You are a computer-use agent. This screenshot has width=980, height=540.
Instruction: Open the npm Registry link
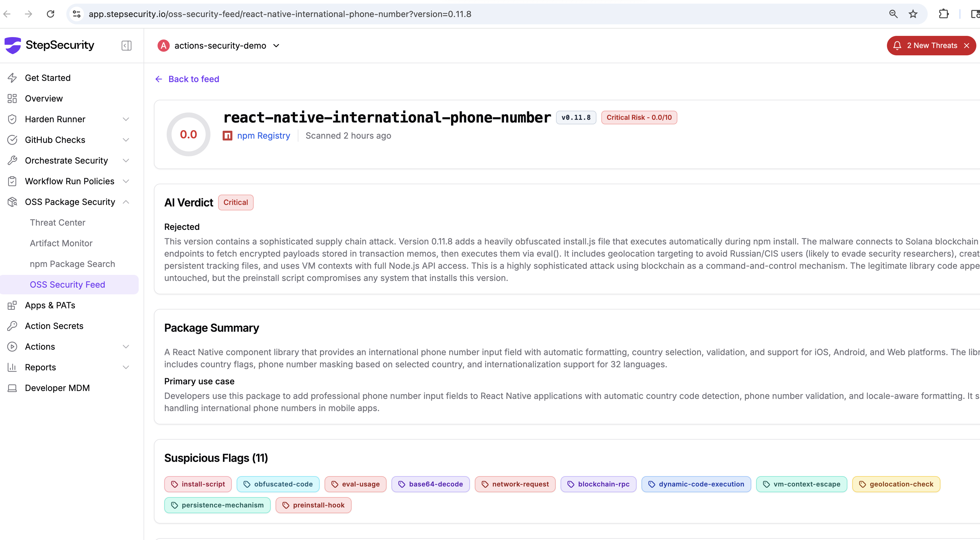(263, 136)
